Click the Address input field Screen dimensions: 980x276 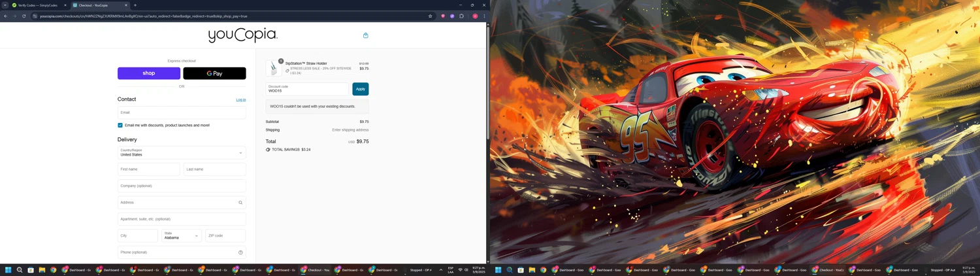[x=182, y=203]
